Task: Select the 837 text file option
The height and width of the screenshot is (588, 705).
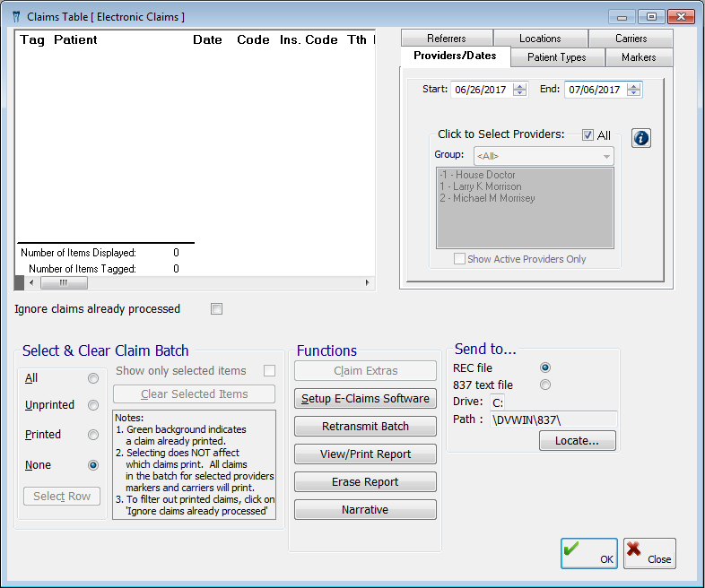Action: [544, 385]
